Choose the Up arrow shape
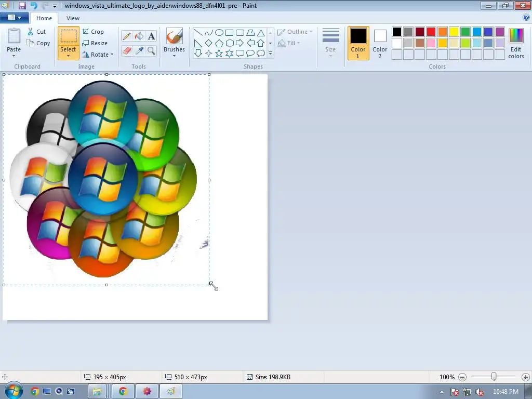Screen dimensions: 532x399 click(261, 43)
